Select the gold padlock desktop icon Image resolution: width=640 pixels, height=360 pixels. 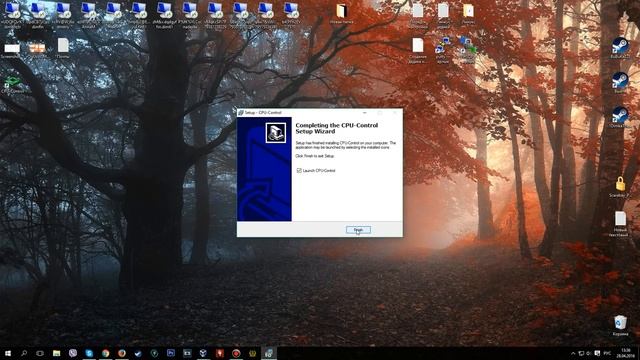pos(620,187)
